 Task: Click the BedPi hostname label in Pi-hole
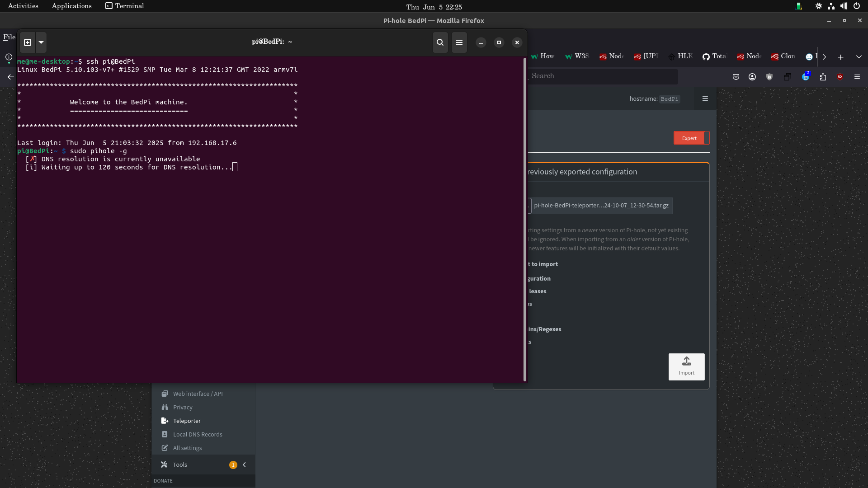coord(670,99)
